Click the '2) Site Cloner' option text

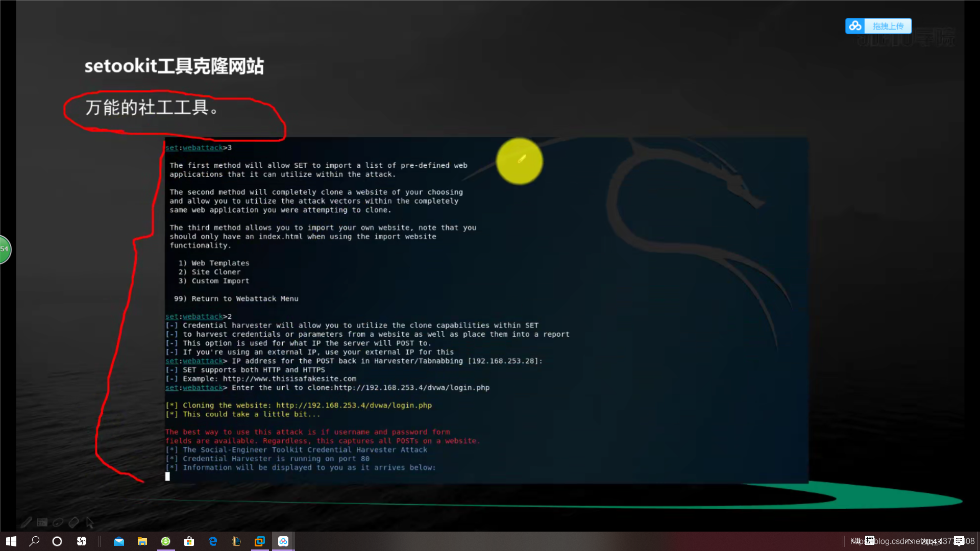[209, 272]
